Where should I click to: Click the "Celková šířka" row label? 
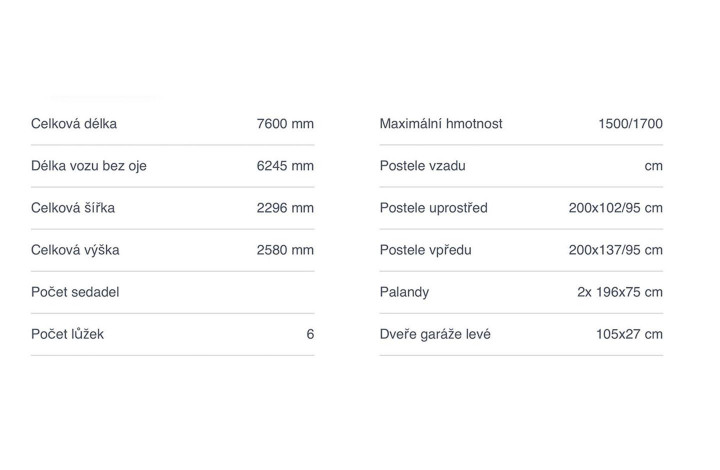coord(73,208)
